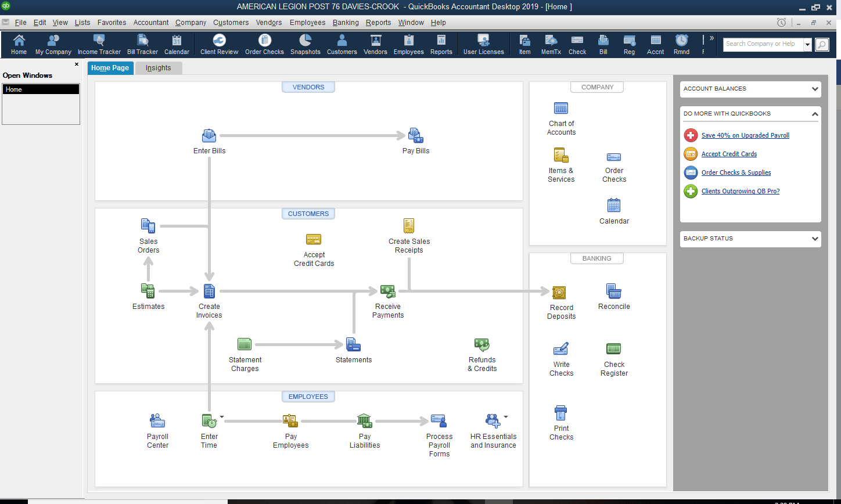Open Create Sales Receipts icon
The width and height of the screenshot is (841, 504).
pyautogui.click(x=409, y=226)
